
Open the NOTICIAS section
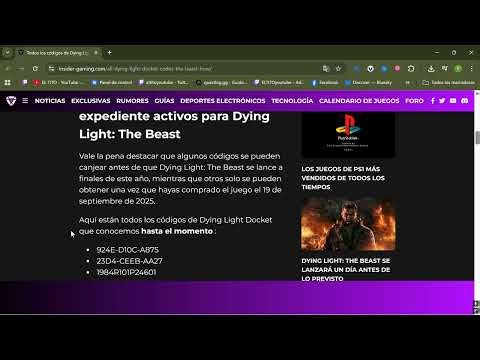(x=50, y=101)
